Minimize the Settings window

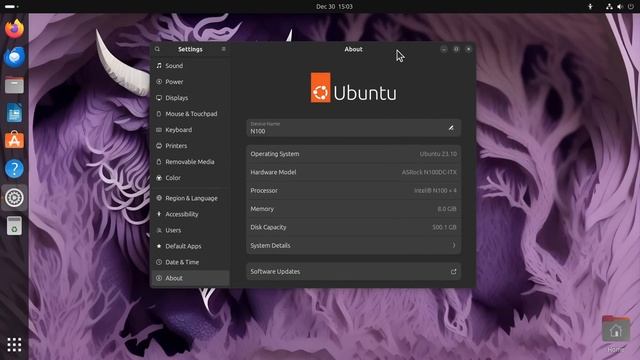pyautogui.click(x=444, y=49)
